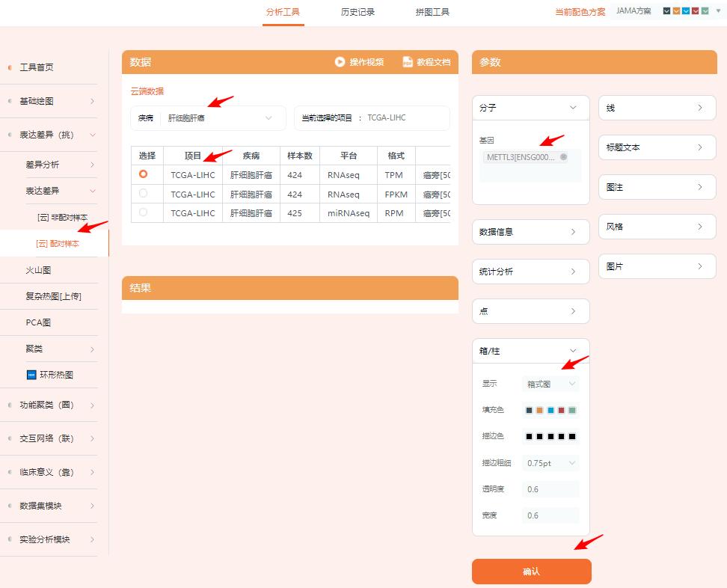This screenshot has width=727, height=588.
Task: Collapse 表达差异（挑） sidebar menu
Action: (49, 135)
